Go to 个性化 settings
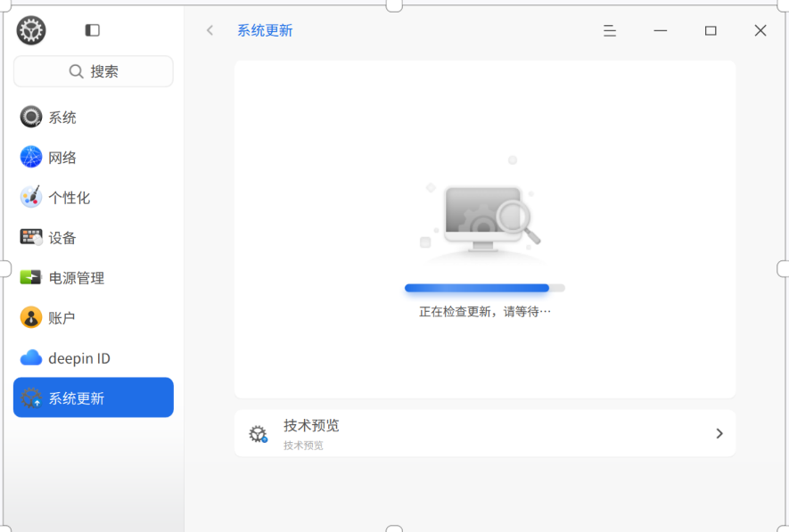Viewport: 789px width, 532px height. click(x=94, y=197)
